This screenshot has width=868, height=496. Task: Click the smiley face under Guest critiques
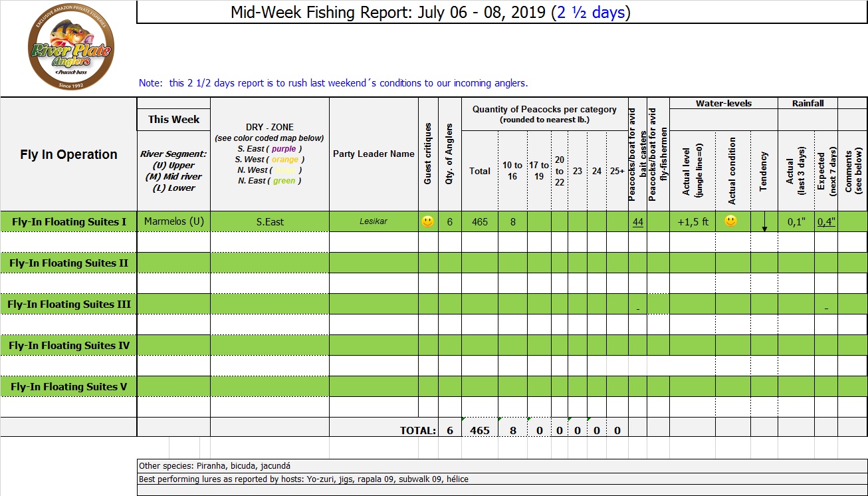tap(427, 221)
